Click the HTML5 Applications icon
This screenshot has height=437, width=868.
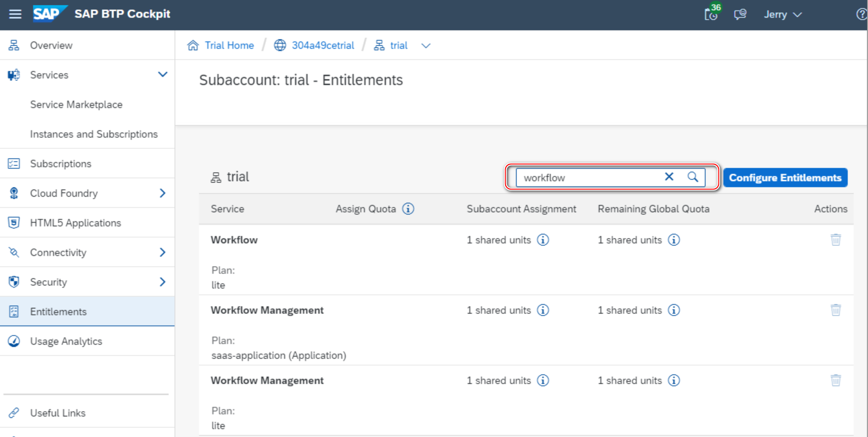pyautogui.click(x=14, y=223)
